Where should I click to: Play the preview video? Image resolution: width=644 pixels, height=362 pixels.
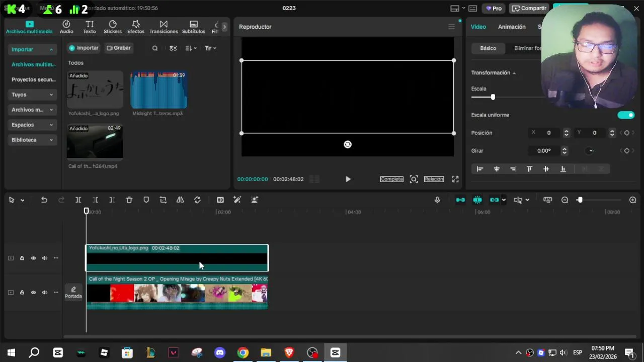[348, 179]
